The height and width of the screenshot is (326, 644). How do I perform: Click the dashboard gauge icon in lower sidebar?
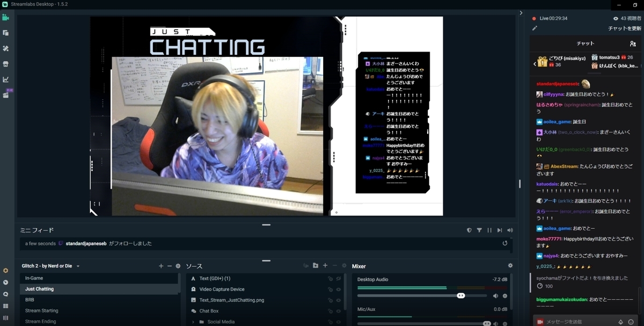point(5,282)
